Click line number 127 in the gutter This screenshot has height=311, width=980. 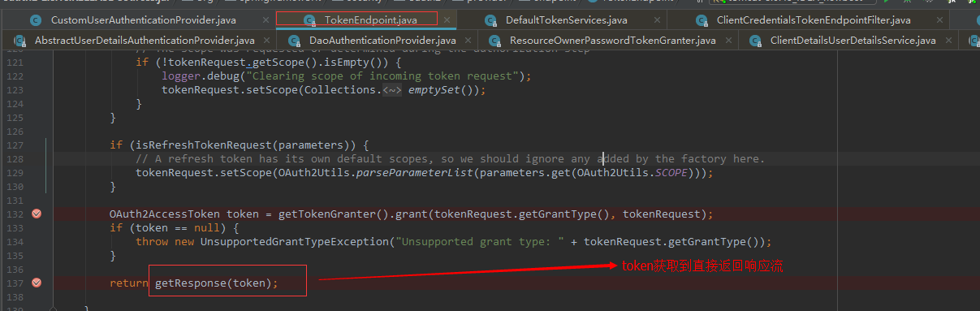coord(15,145)
